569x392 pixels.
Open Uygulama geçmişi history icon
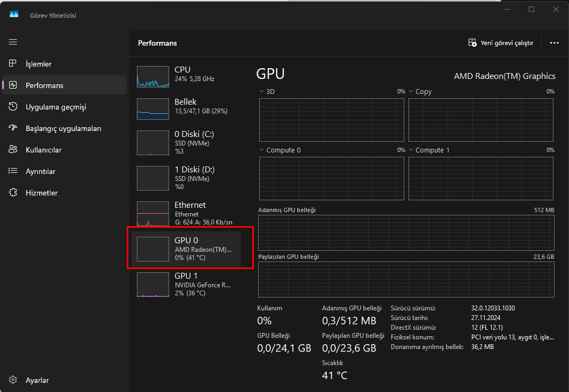coord(13,107)
